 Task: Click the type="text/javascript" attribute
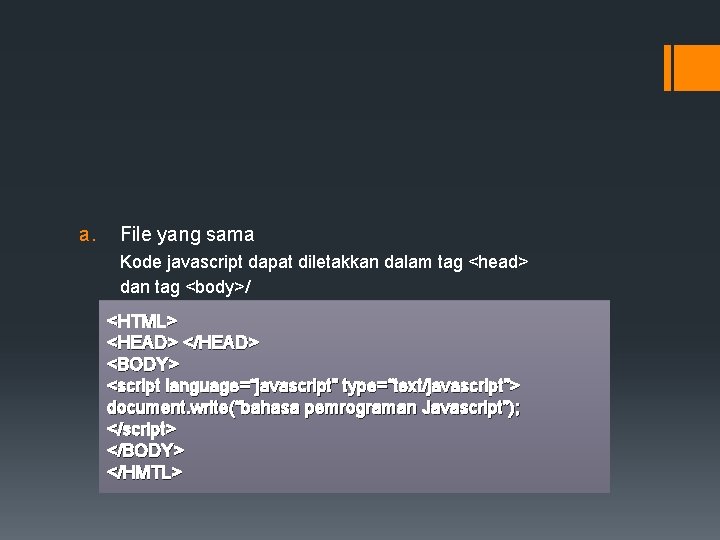click(x=427, y=386)
